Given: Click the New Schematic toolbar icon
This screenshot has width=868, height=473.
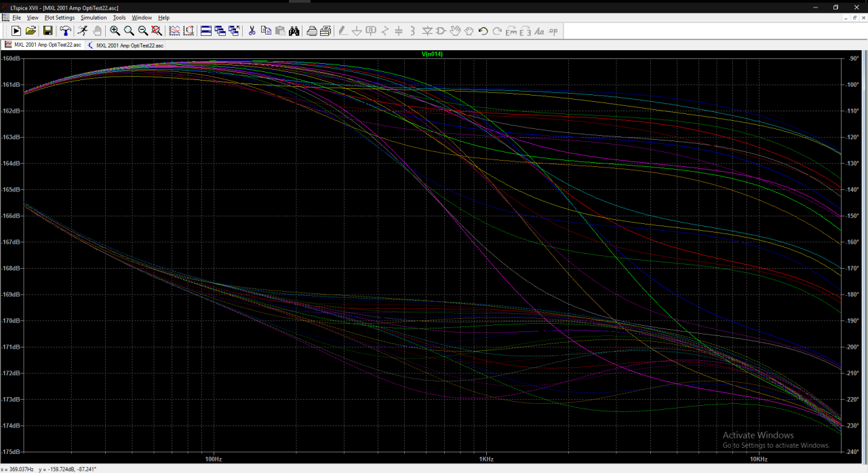Looking at the screenshot, I should pyautogui.click(x=16, y=31).
